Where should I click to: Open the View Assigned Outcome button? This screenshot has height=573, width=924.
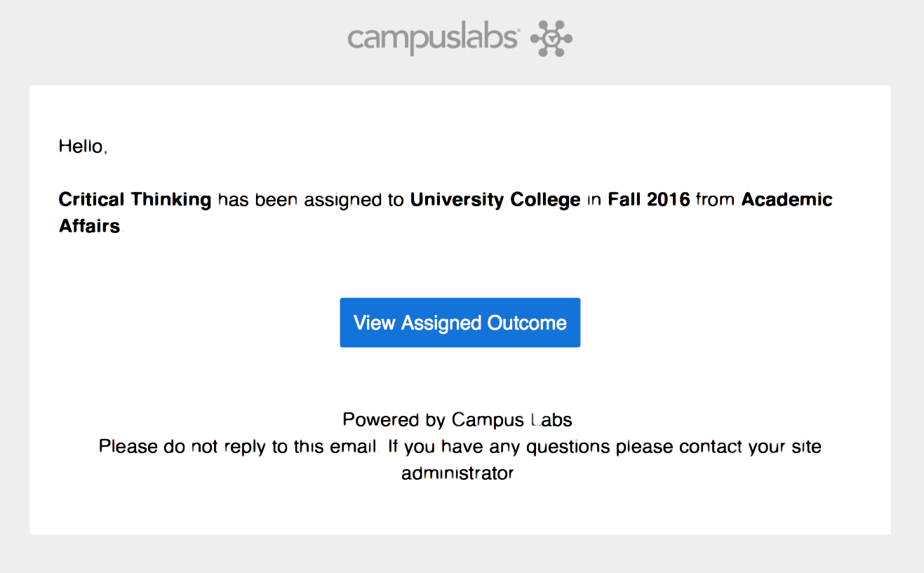460,323
